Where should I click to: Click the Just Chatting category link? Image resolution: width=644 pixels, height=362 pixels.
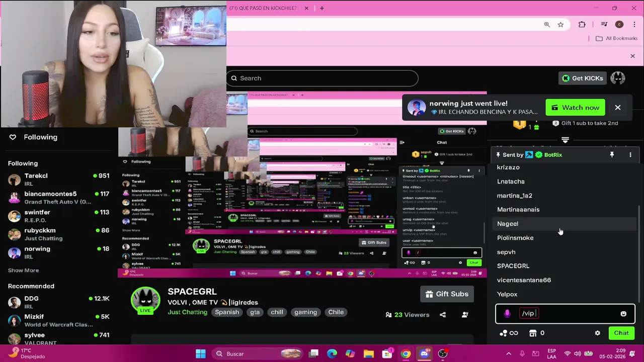tap(187, 312)
